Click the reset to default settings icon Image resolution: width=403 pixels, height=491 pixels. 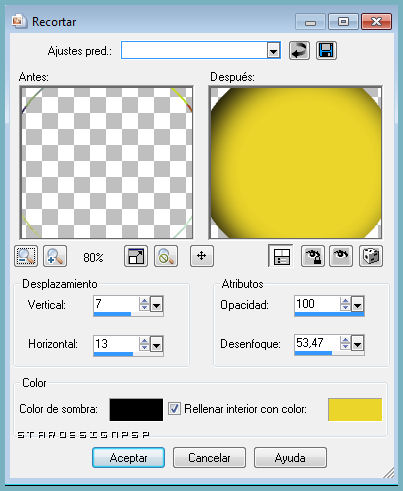299,51
